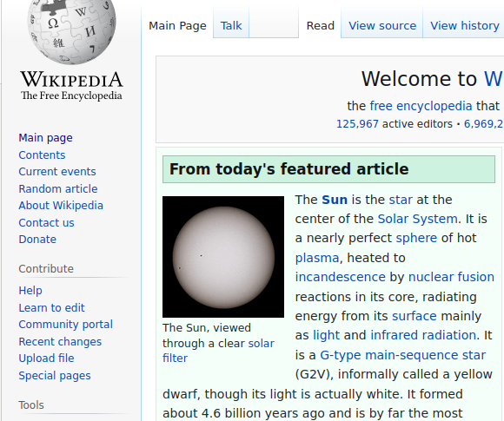504x421 pixels.
Task: Open About Wikipedia link
Action: tap(61, 206)
